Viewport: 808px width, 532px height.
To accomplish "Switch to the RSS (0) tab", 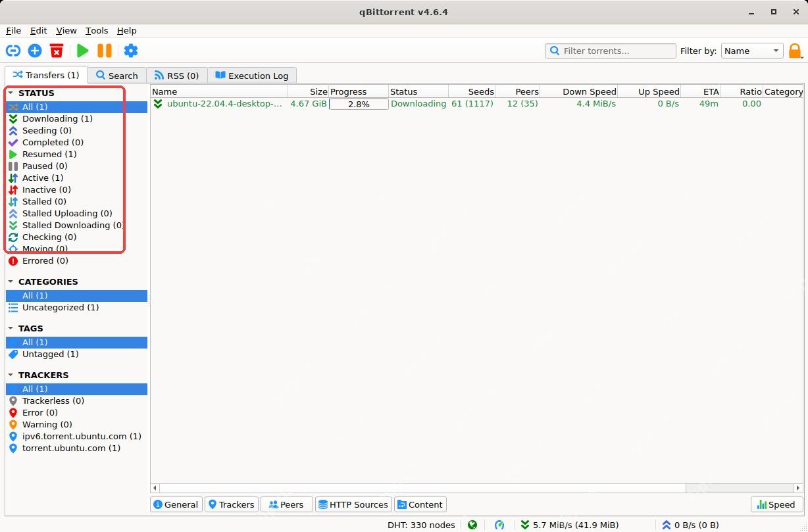I will [x=176, y=76].
